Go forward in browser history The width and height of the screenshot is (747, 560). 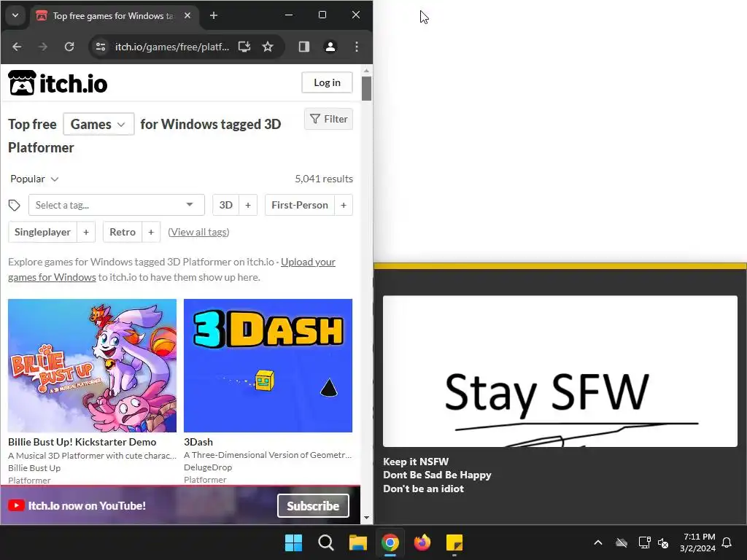point(43,47)
